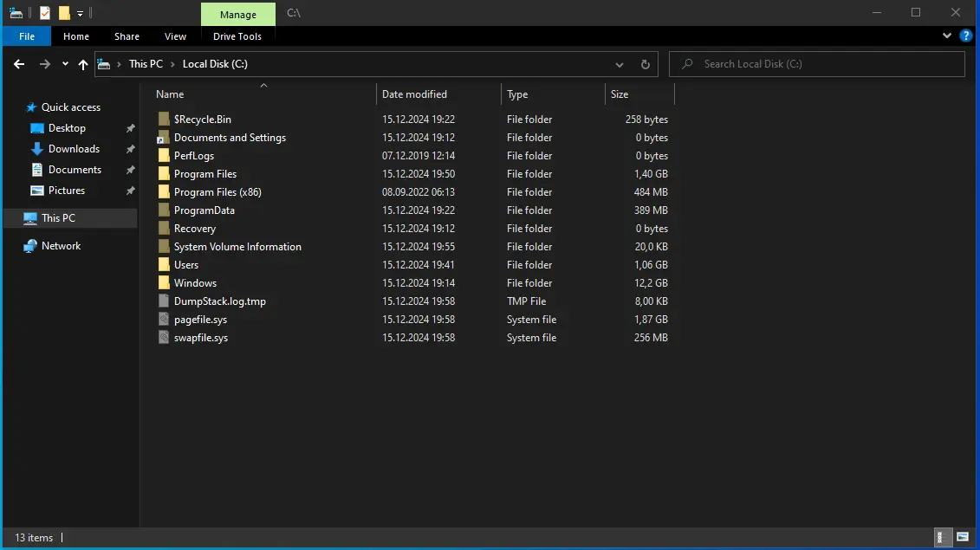This screenshot has width=980, height=550.
Task: Select the Windows folder icon
Action: (x=164, y=282)
